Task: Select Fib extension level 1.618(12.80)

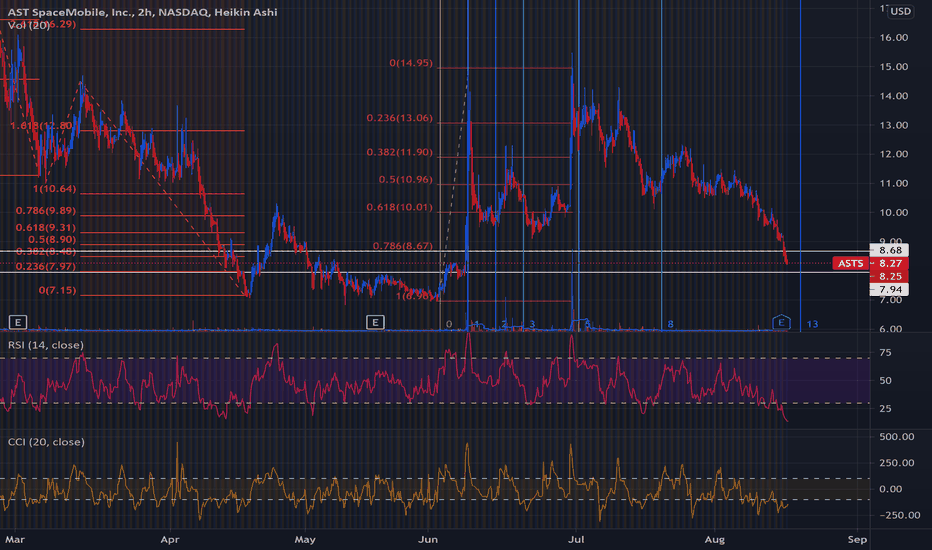Action: pos(41,126)
